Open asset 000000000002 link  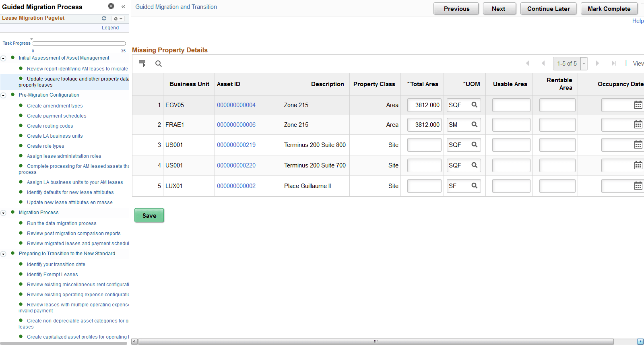click(236, 186)
